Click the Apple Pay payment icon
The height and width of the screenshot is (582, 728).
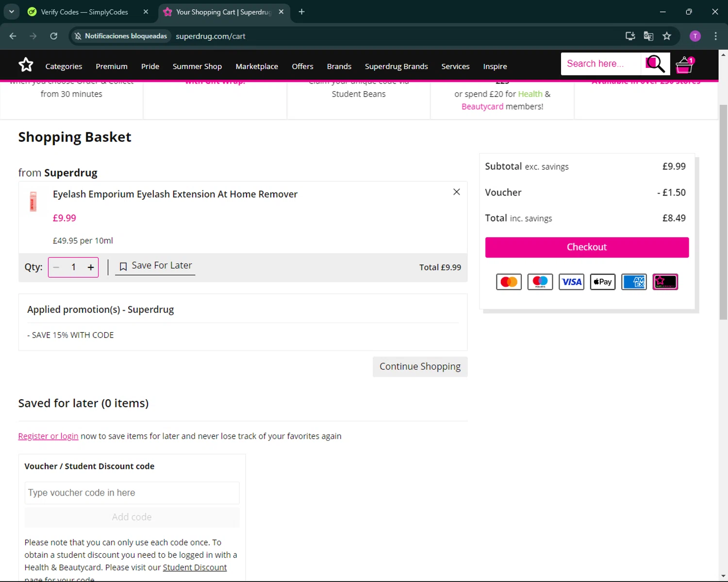click(603, 282)
